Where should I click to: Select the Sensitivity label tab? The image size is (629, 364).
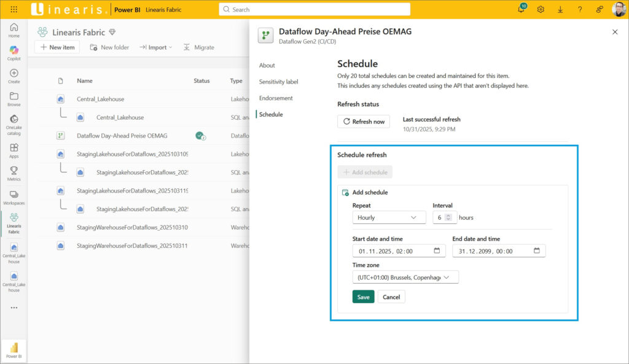tap(278, 82)
